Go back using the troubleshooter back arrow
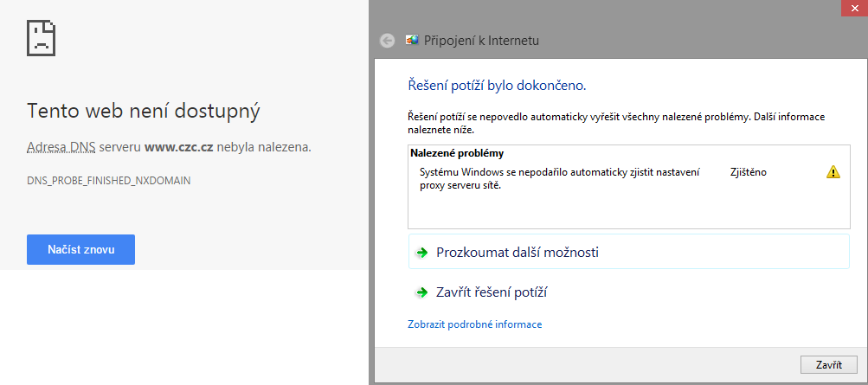This screenshot has width=868, height=385. point(387,40)
